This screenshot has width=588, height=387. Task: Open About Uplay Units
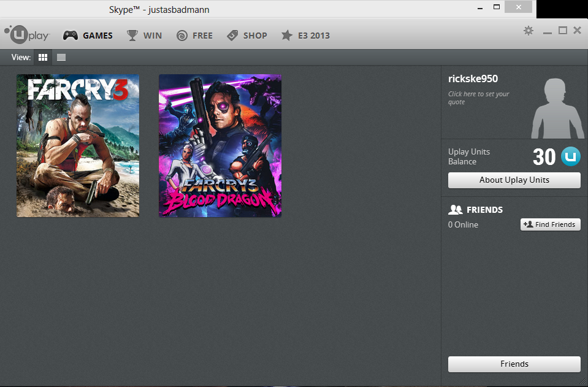point(514,180)
